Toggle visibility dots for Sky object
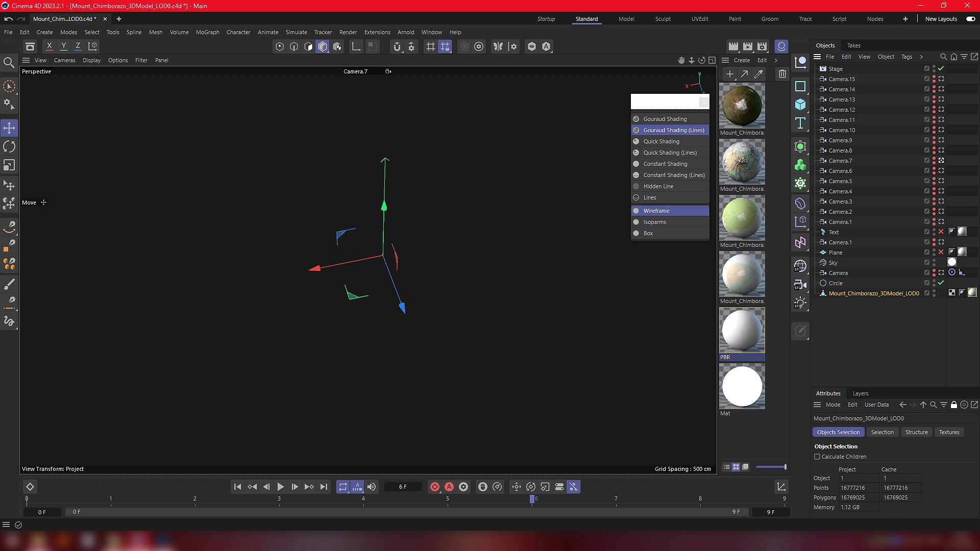Screen dimensions: 980x551 click(934, 263)
